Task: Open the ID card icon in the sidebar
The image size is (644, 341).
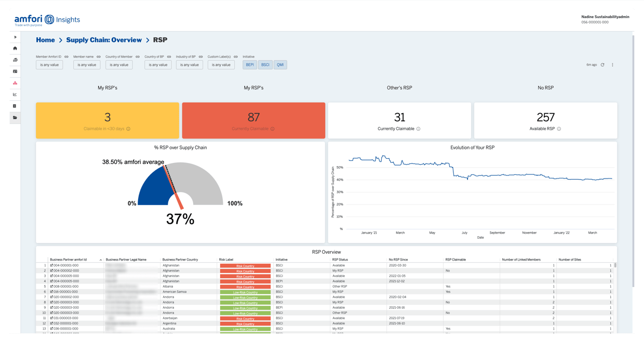Action: point(15,71)
